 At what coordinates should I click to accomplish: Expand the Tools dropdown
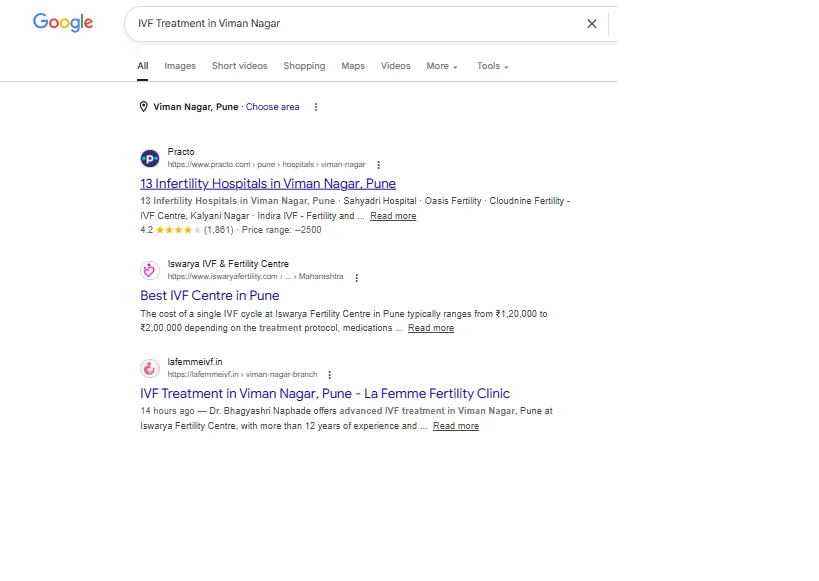492,66
